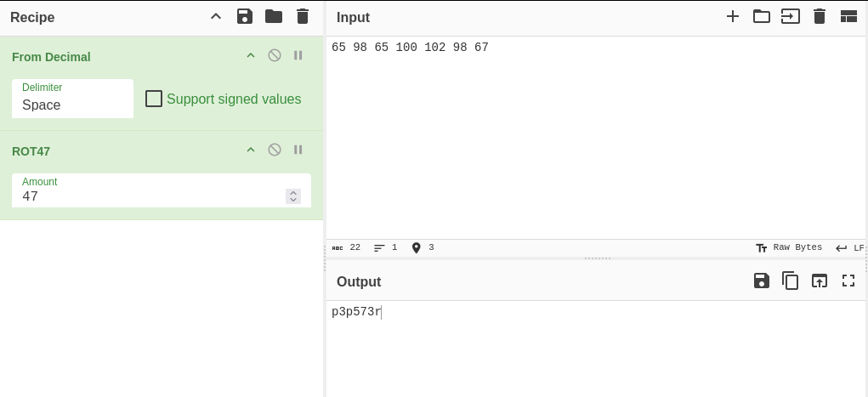
Task: Reset pane layout icon
Action: (x=848, y=17)
